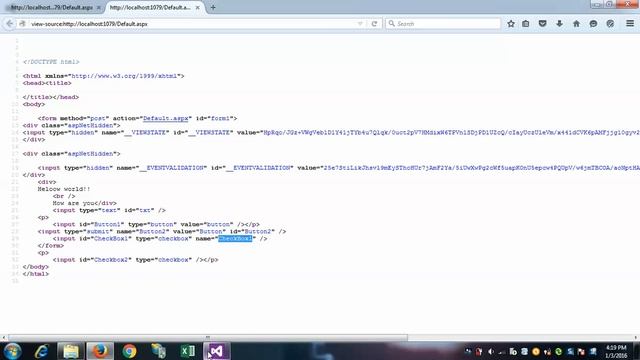Switch to the first localhost Default.aspx tab
The height and width of the screenshot is (360, 640).
point(52,7)
